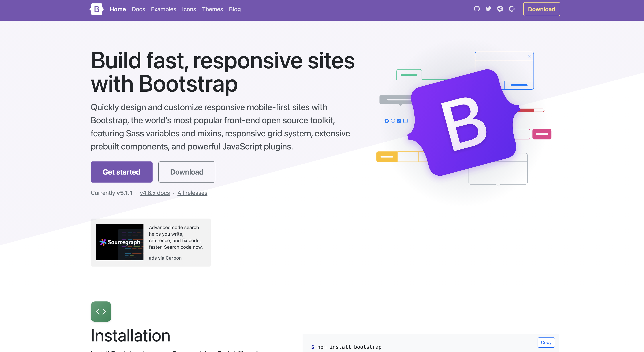This screenshot has width=644, height=352.
Task: Copy the npm install command
Action: click(x=546, y=343)
